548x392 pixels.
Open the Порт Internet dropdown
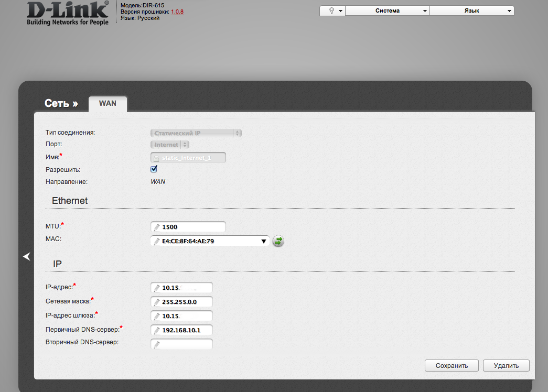tap(170, 145)
